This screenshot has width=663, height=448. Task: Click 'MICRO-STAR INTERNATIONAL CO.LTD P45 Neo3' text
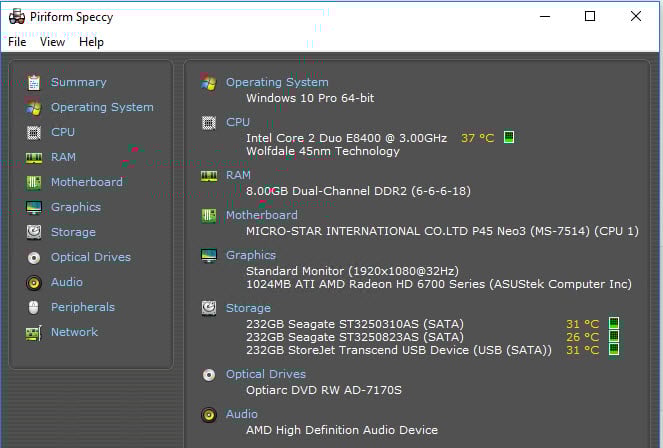tap(386, 231)
